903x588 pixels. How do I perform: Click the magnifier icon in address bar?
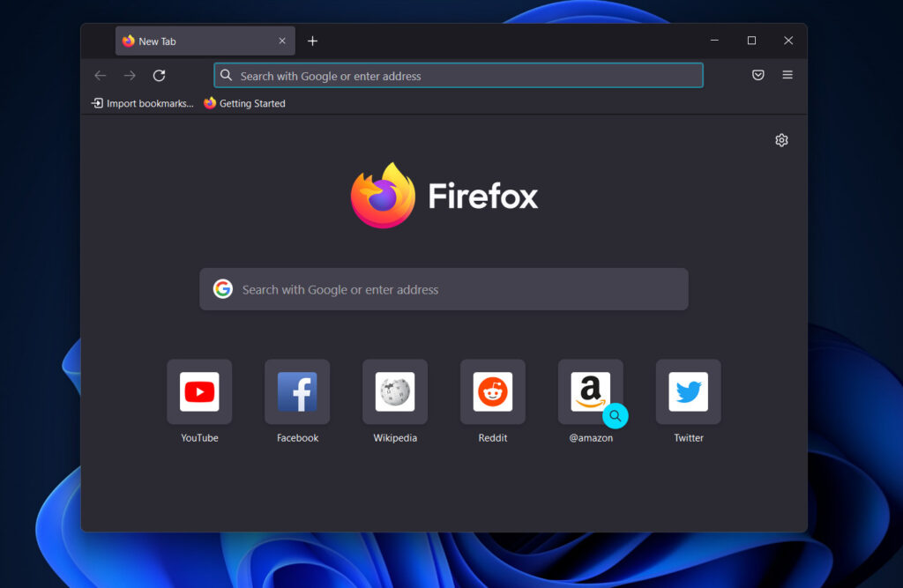pyautogui.click(x=227, y=76)
